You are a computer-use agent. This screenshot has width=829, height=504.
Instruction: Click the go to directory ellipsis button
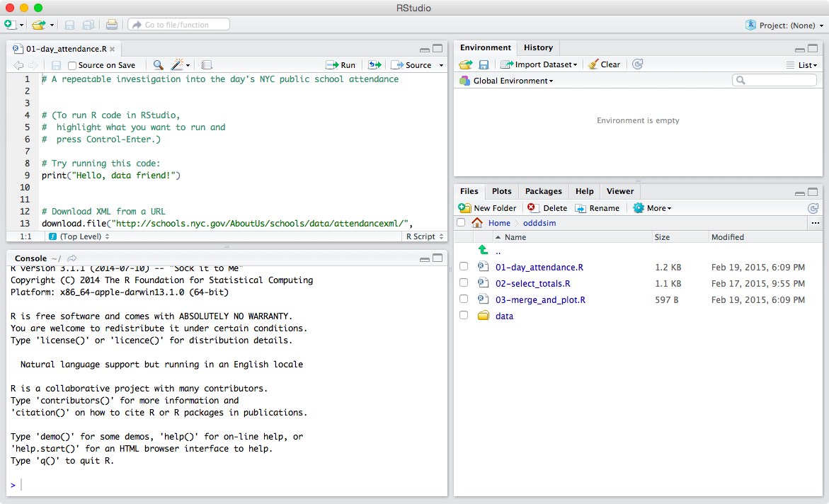tap(816, 223)
